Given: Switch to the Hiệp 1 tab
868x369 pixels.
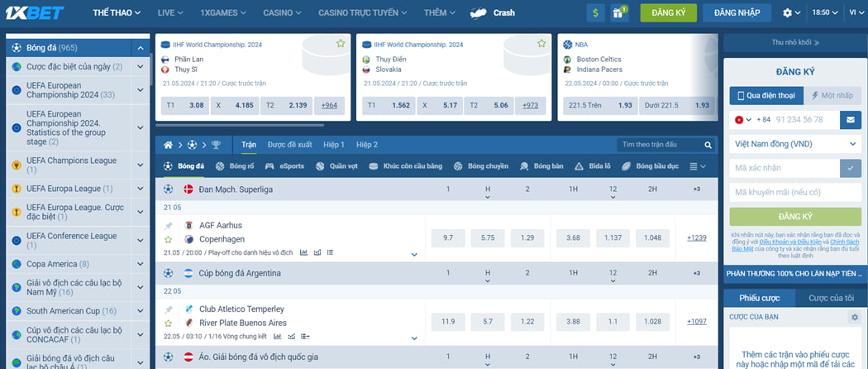Looking at the screenshot, I should (x=334, y=145).
